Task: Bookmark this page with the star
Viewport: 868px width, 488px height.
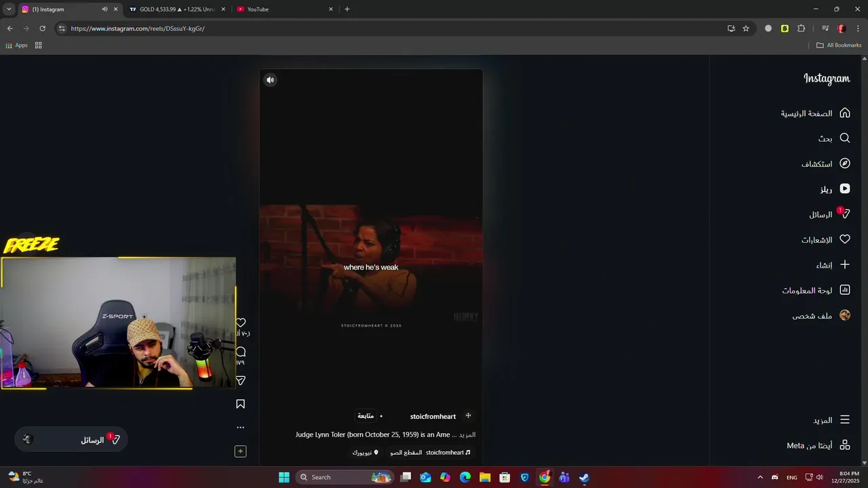Action: [746, 28]
